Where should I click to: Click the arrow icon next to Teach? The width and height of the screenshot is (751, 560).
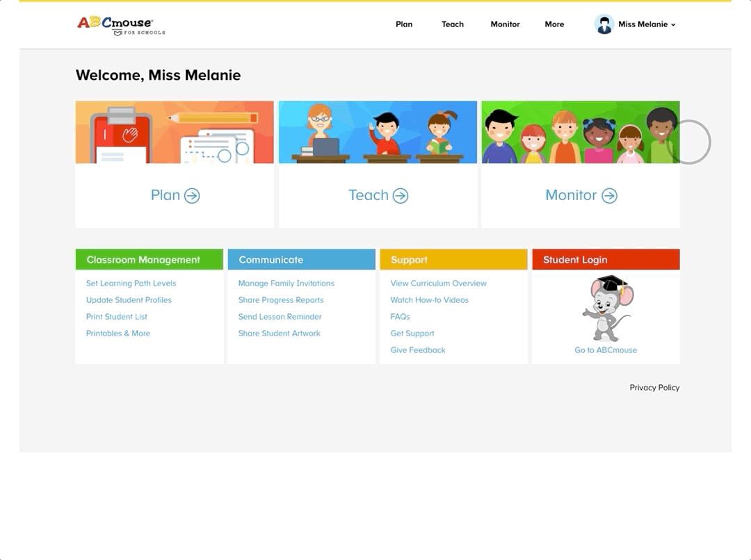click(401, 195)
